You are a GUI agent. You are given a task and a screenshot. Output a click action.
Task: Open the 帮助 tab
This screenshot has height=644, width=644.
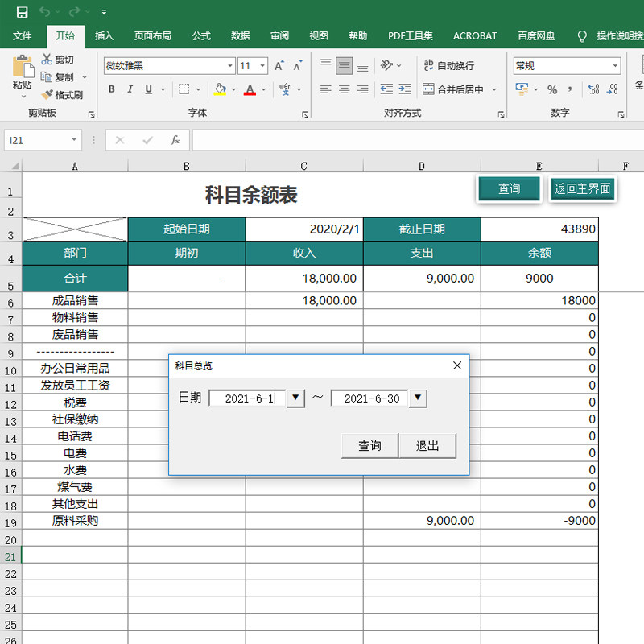coord(357,36)
